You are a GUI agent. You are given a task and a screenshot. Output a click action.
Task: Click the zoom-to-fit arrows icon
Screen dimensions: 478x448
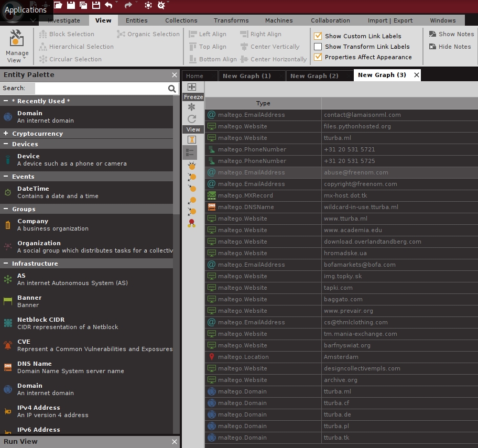192,87
